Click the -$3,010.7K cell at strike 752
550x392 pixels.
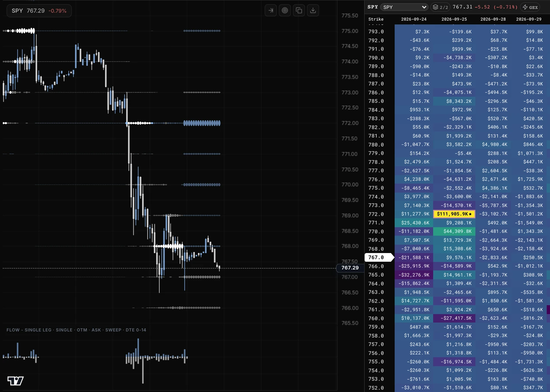(x=414, y=388)
